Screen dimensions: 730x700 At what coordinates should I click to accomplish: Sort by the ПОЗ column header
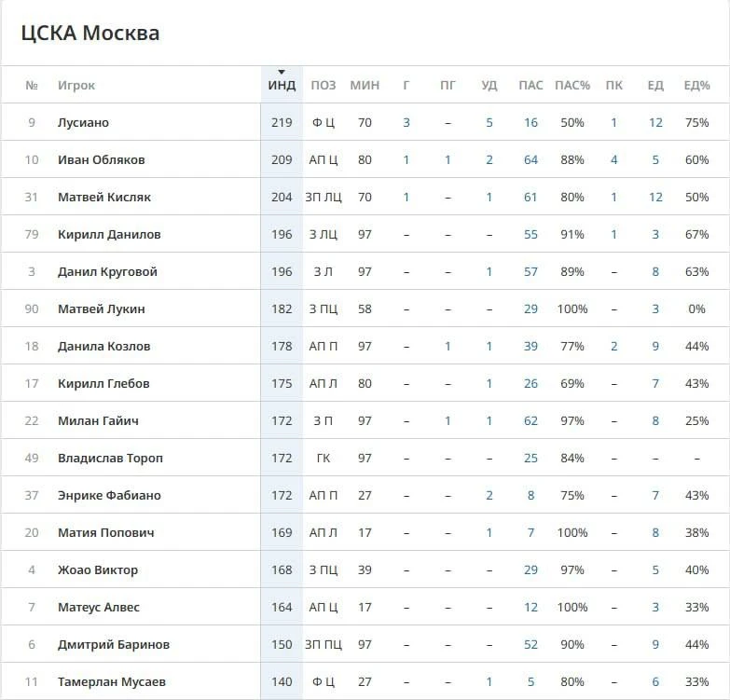tap(324, 85)
